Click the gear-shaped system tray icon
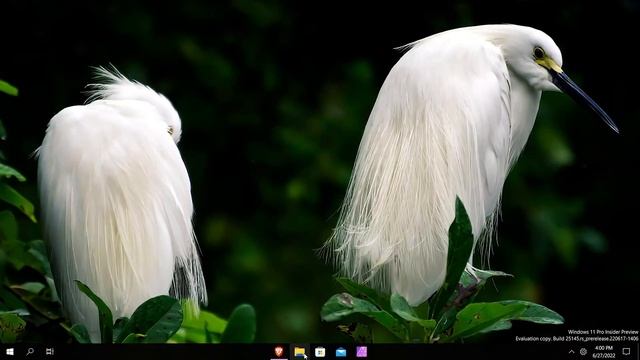Screen dimensions: 640x360 point(583,351)
